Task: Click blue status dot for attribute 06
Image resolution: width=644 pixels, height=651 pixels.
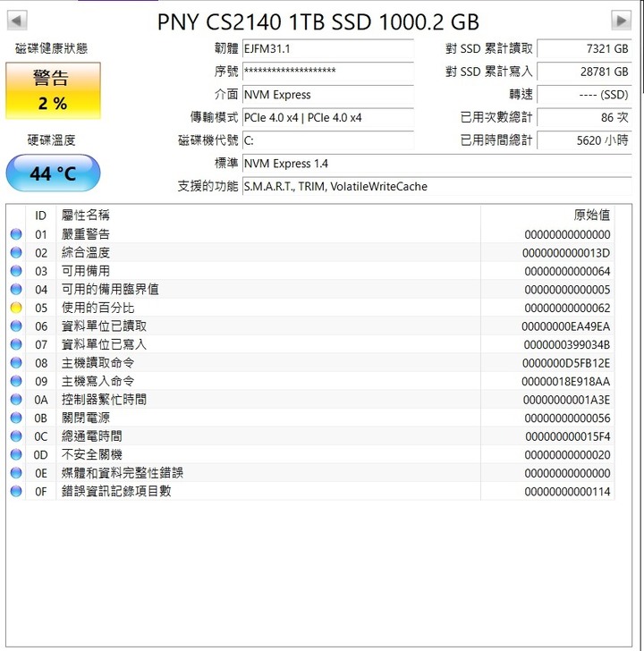Action: [x=16, y=325]
